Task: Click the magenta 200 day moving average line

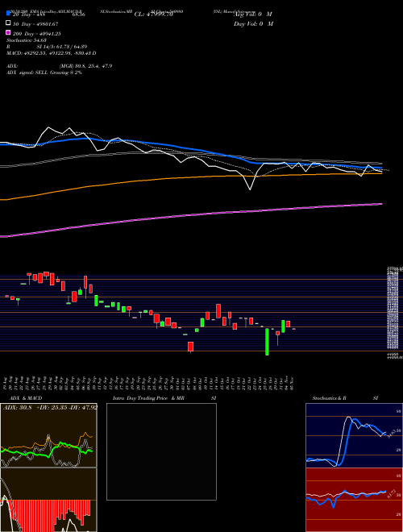Action: [x=191, y=214]
